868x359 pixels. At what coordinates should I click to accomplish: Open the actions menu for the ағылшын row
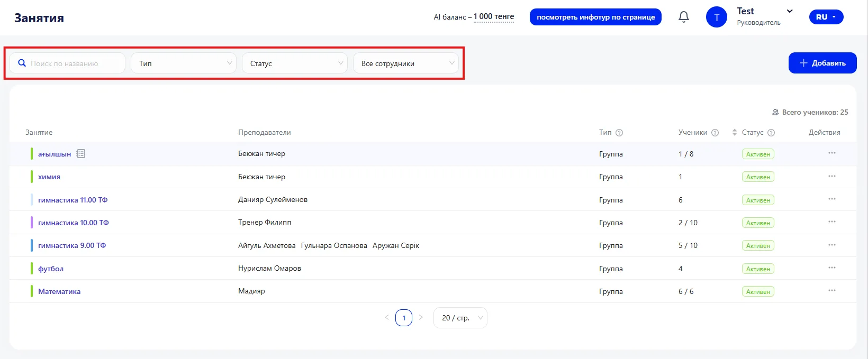[832, 153]
